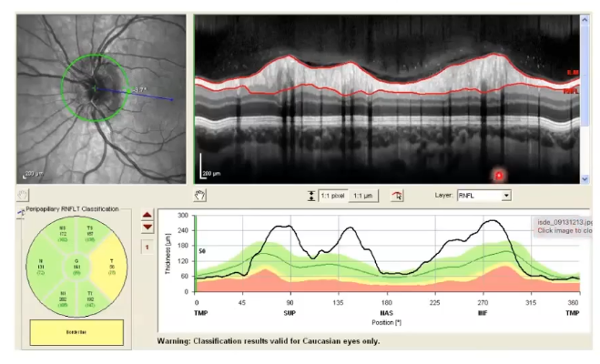Screen dimensions: 600x364
Task: Select the TI sector of the RNFLT pie
Action: click(90, 299)
